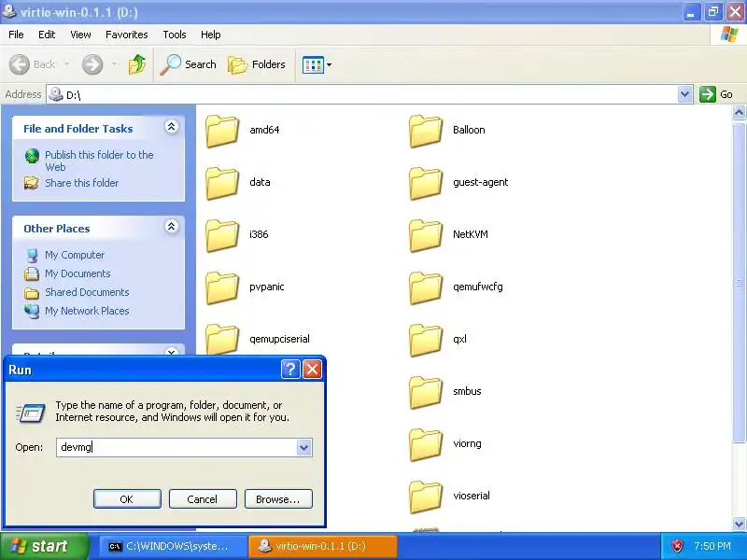Viewport: 747px width, 560px height.
Task: Open the File menu
Action: pos(16,35)
